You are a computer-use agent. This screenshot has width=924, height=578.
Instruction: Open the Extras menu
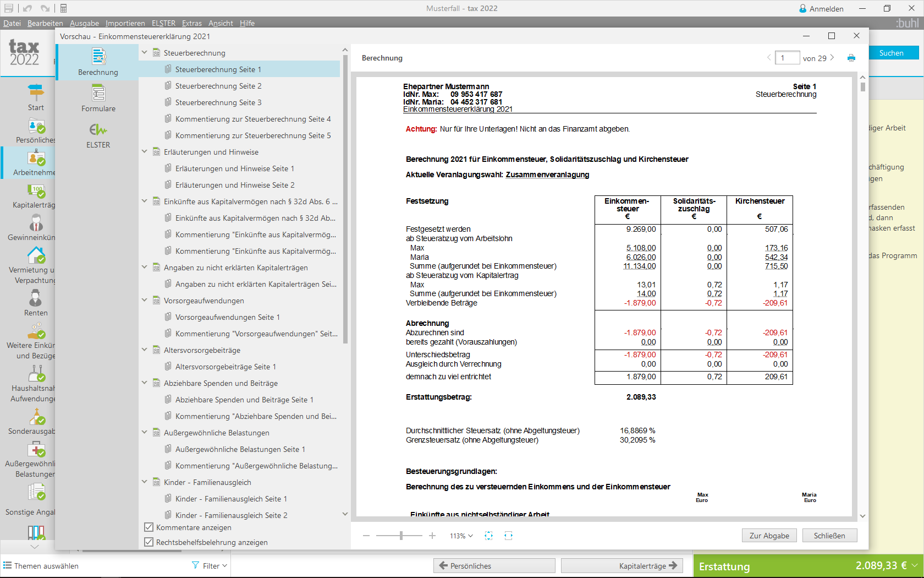click(x=192, y=23)
